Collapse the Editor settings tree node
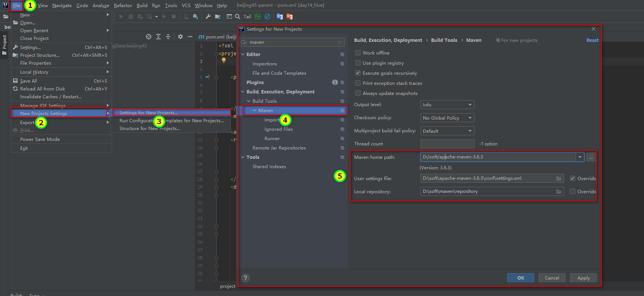Viewport: 644px width, 296px height. 243,54
